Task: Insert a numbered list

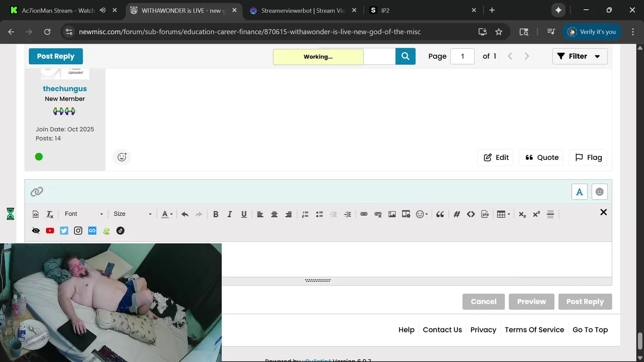Action: coord(305,214)
